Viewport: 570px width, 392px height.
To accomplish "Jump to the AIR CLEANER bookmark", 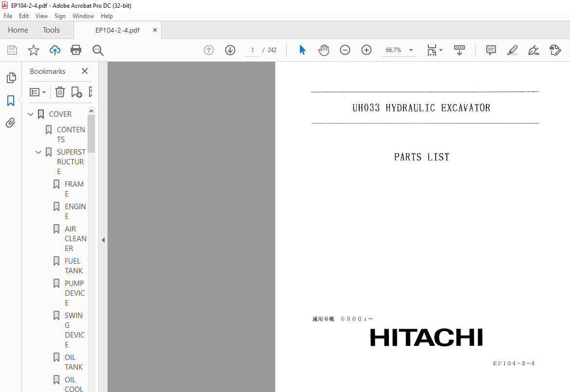I will click(x=75, y=239).
